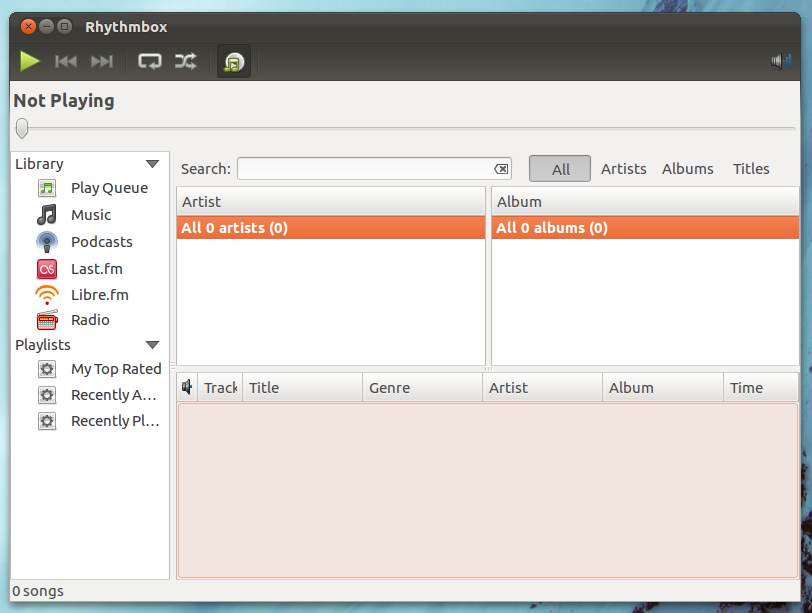Select the 'All 0 albums (0)' row
Image resolution: width=812 pixels, height=613 pixels.
pyautogui.click(x=645, y=228)
